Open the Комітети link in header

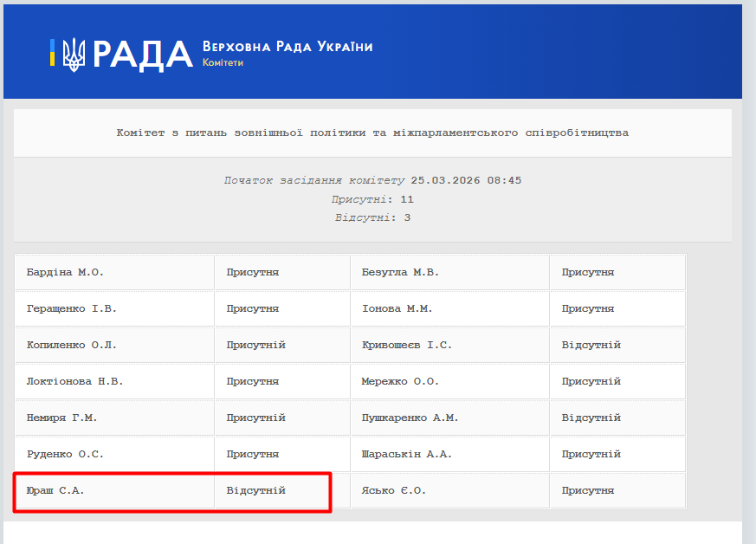click(223, 62)
